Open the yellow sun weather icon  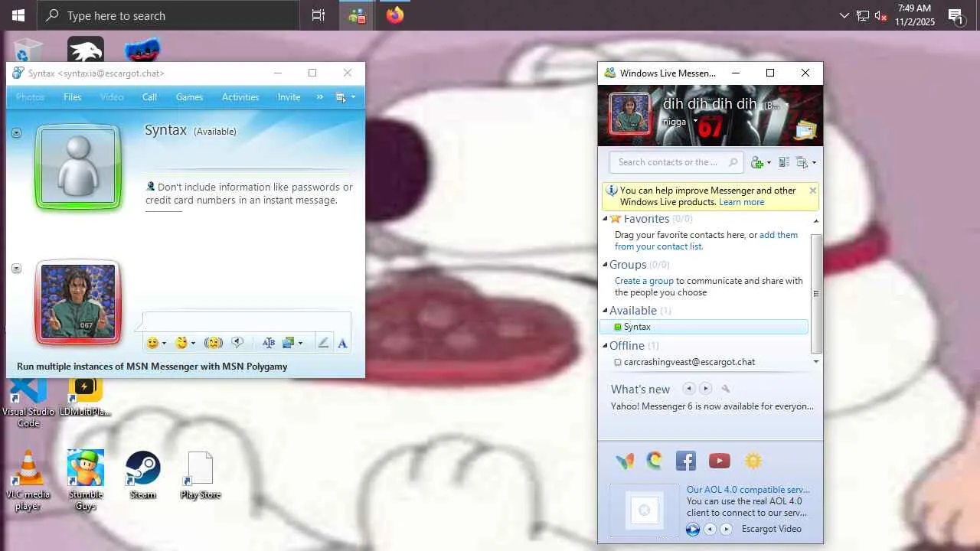coord(753,461)
